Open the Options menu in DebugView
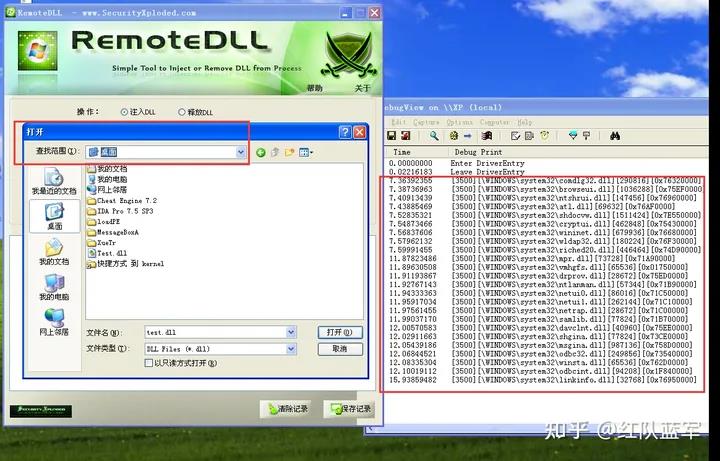Image resolution: width=720 pixels, height=461 pixels. [x=459, y=122]
